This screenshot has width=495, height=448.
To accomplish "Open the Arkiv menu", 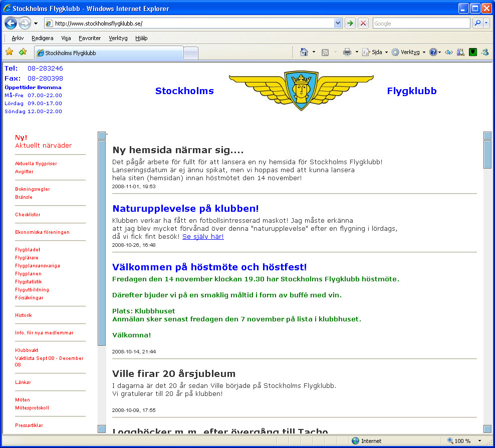I will tap(18, 38).
